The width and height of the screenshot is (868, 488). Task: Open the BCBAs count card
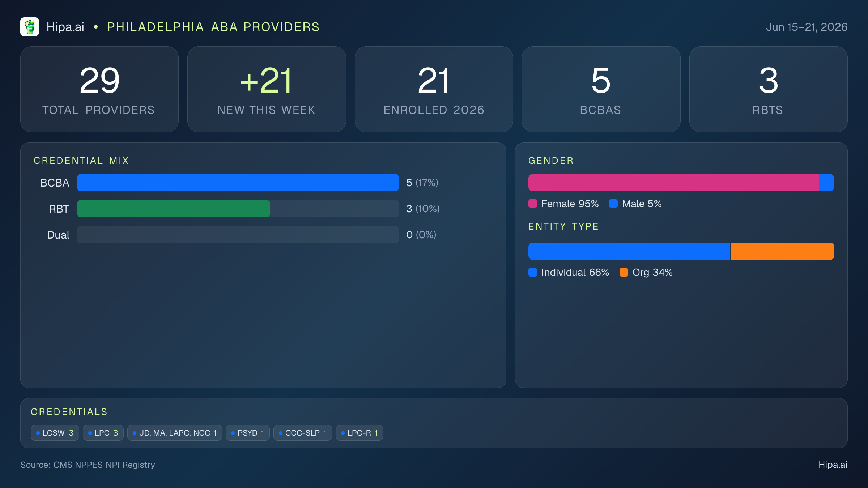[x=601, y=89]
